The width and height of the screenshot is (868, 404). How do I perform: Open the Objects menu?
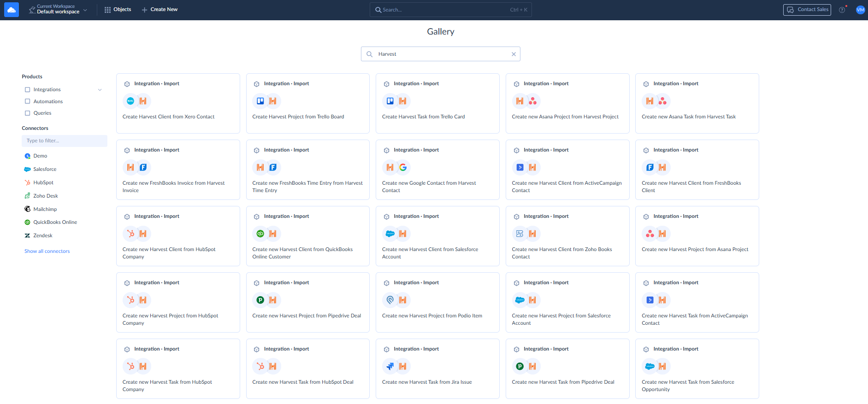118,10
